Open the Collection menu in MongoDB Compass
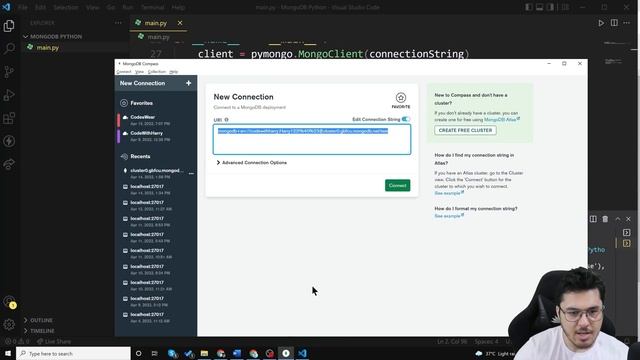Screen dimensions: 640x360 coord(157,72)
